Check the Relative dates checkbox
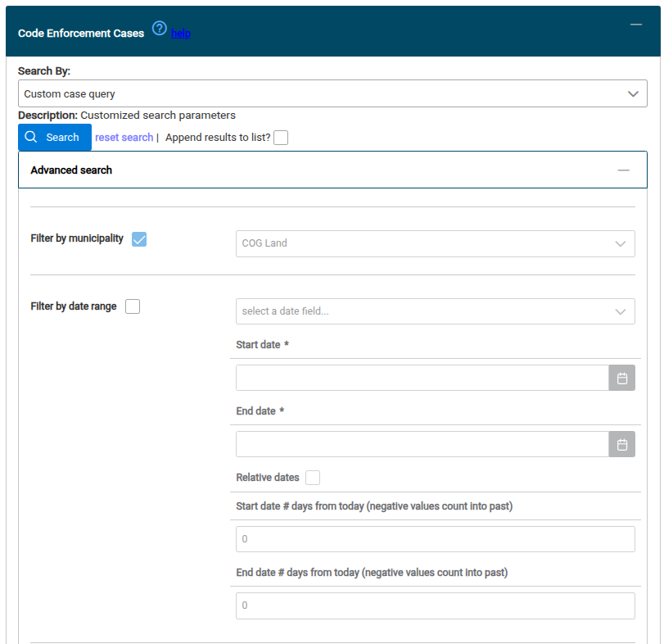Image resolution: width=664 pixels, height=644 pixels. [313, 478]
